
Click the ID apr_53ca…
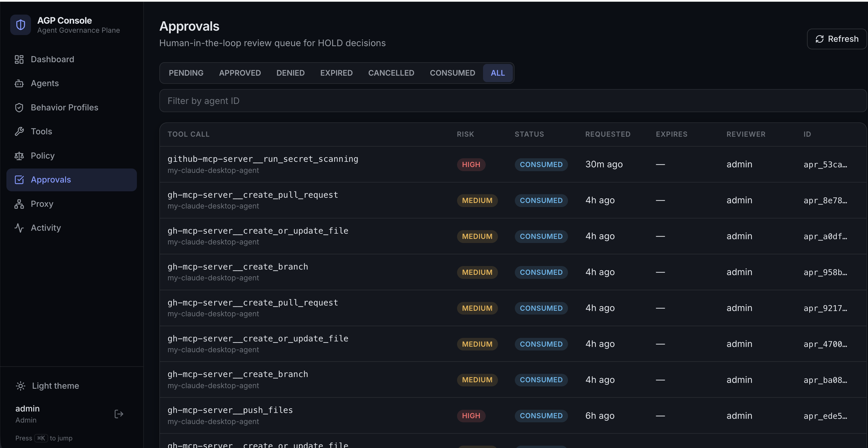pyautogui.click(x=825, y=164)
